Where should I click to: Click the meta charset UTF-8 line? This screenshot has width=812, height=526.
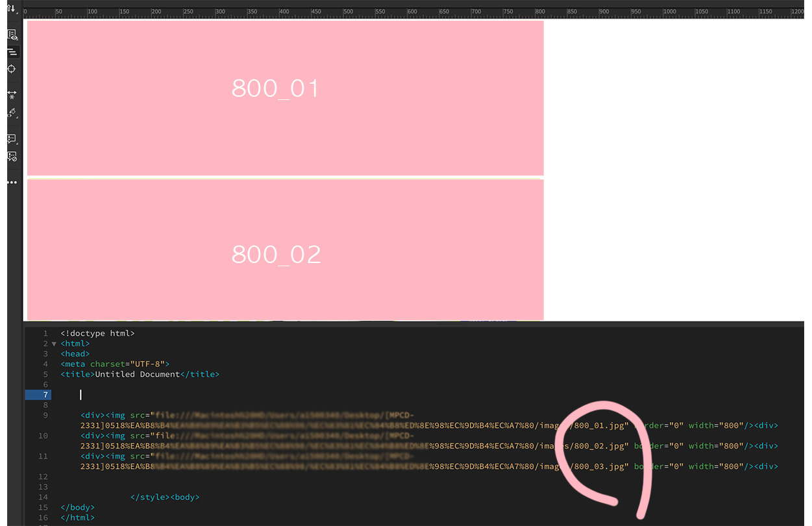[115, 364]
